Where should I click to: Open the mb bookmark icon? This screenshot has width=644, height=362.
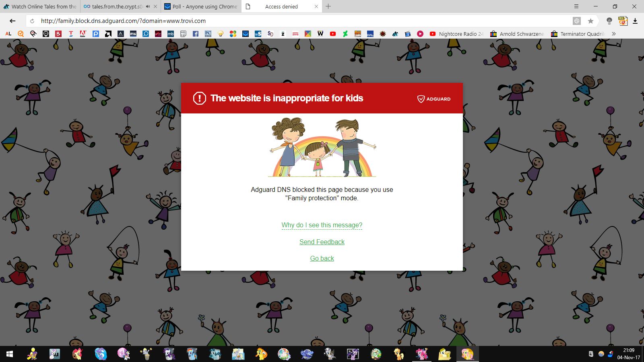(171, 34)
